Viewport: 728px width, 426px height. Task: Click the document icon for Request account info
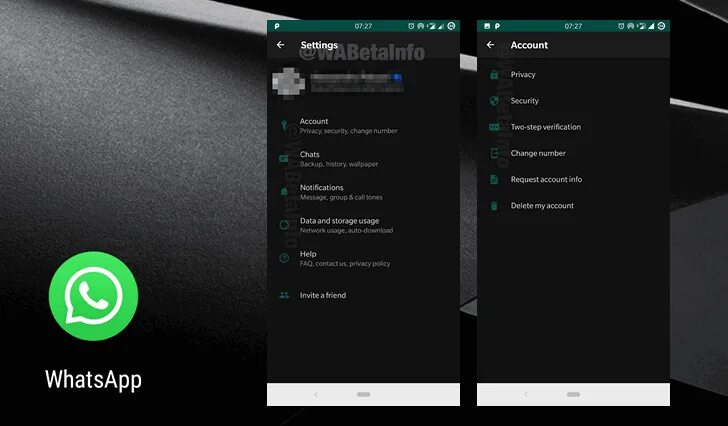click(494, 179)
